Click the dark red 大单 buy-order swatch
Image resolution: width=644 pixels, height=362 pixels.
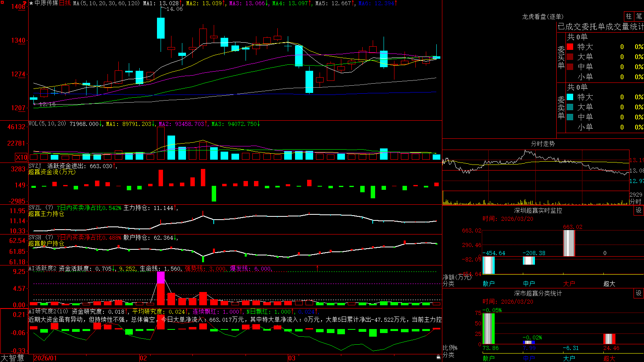tap(570, 57)
